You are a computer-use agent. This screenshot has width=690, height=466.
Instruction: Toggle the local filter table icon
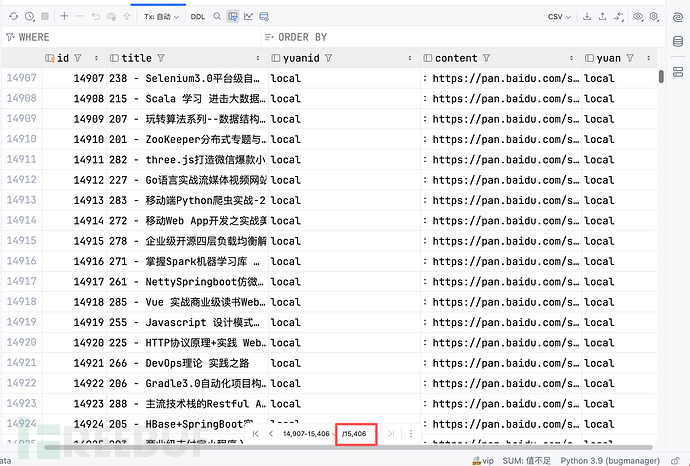pos(233,16)
